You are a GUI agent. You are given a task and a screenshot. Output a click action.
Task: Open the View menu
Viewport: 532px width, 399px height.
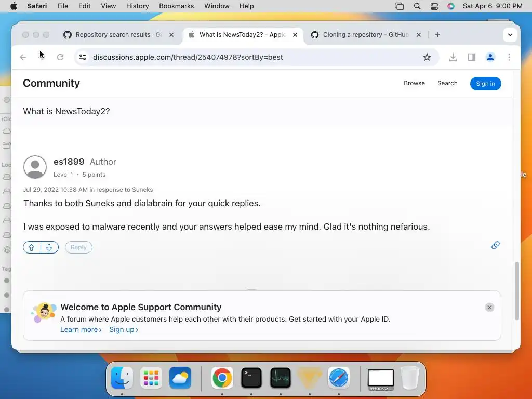[108, 6]
